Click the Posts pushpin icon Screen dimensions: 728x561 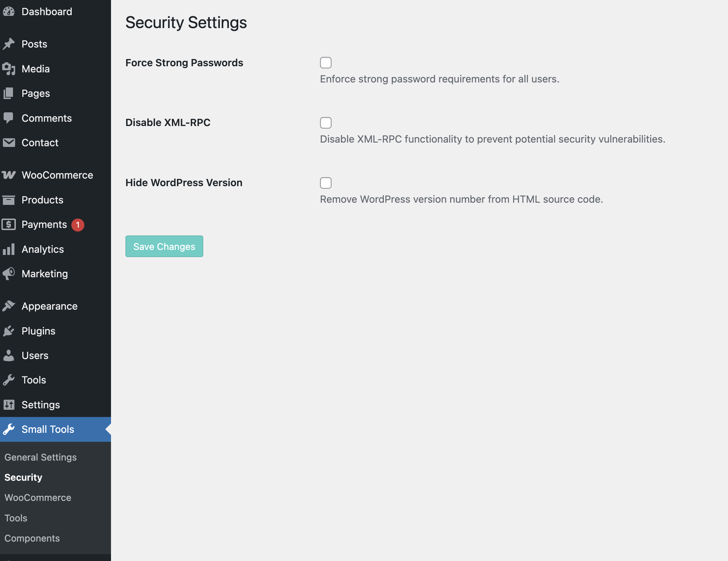coord(9,44)
